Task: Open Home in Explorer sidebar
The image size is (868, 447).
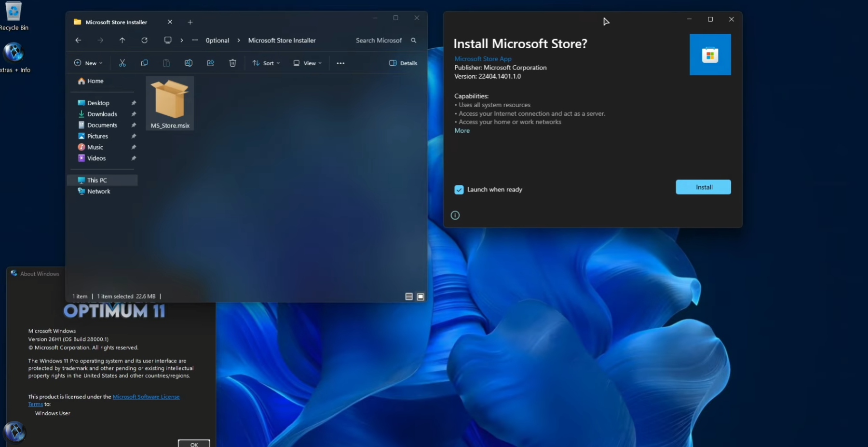Action: (95, 81)
